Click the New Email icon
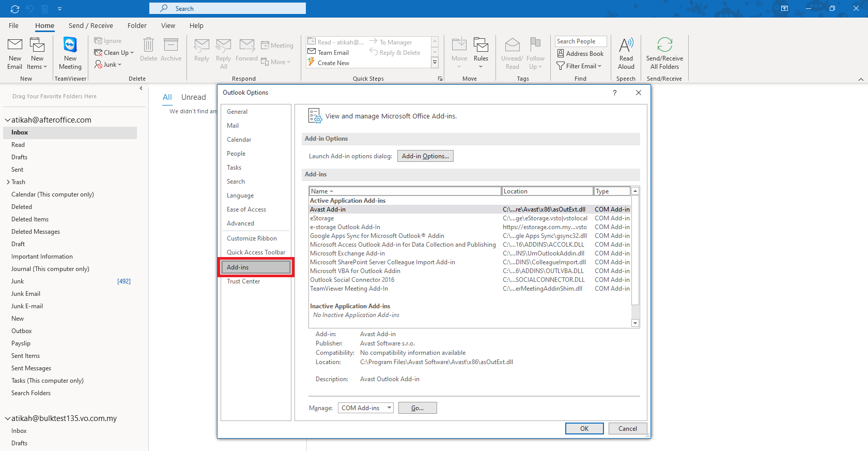This screenshot has width=868, height=451. (15, 46)
